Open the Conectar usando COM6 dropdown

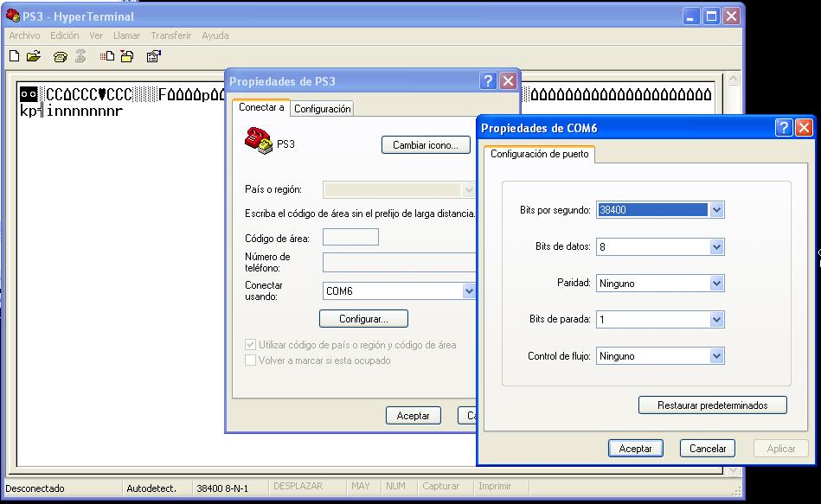coord(469,291)
